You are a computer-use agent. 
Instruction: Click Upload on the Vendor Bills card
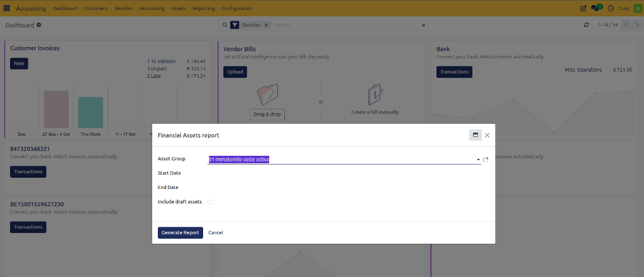tap(235, 72)
